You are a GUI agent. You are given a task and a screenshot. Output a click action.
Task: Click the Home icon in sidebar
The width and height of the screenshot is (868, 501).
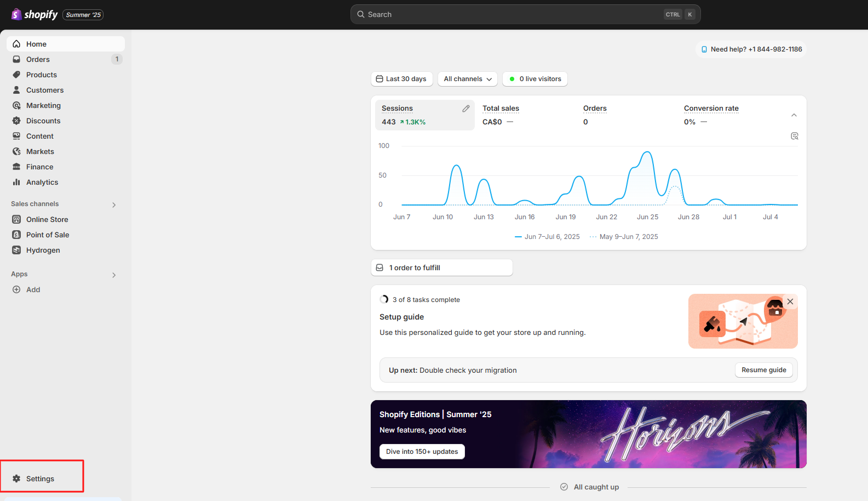point(16,44)
